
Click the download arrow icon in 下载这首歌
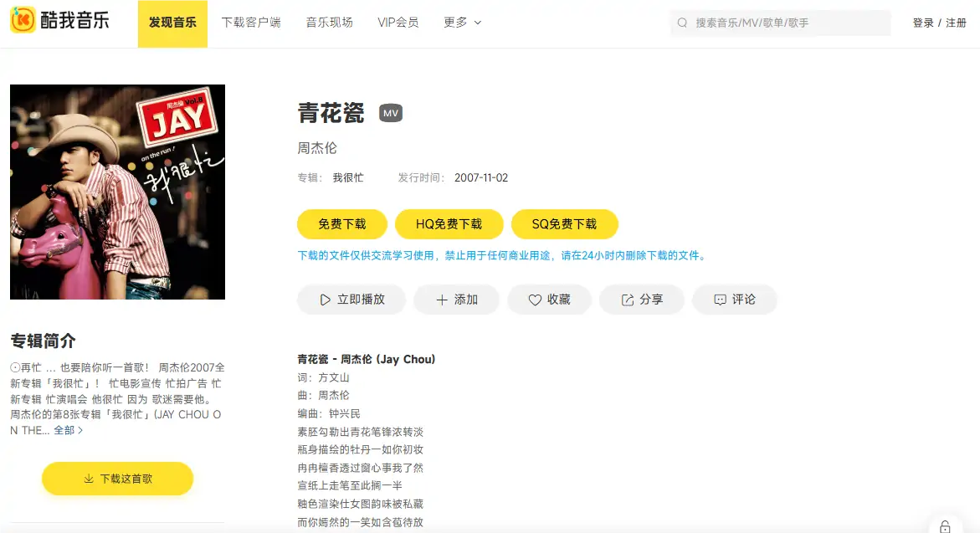[89, 479]
